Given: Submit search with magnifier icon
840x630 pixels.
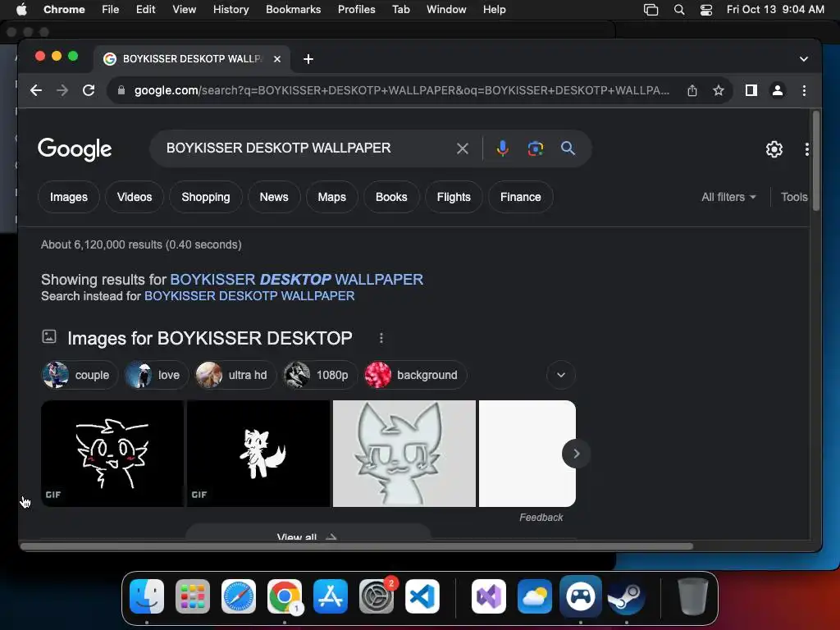Looking at the screenshot, I should point(568,148).
